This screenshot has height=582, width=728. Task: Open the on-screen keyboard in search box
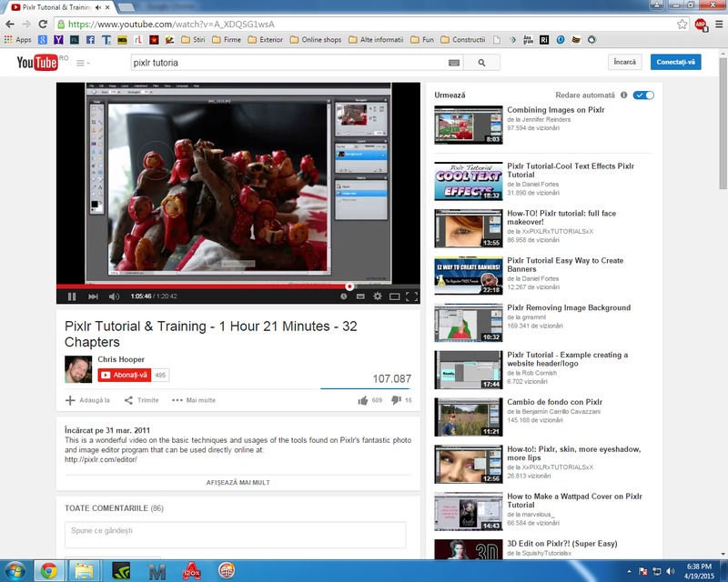pyautogui.click(x=454, y=63)
